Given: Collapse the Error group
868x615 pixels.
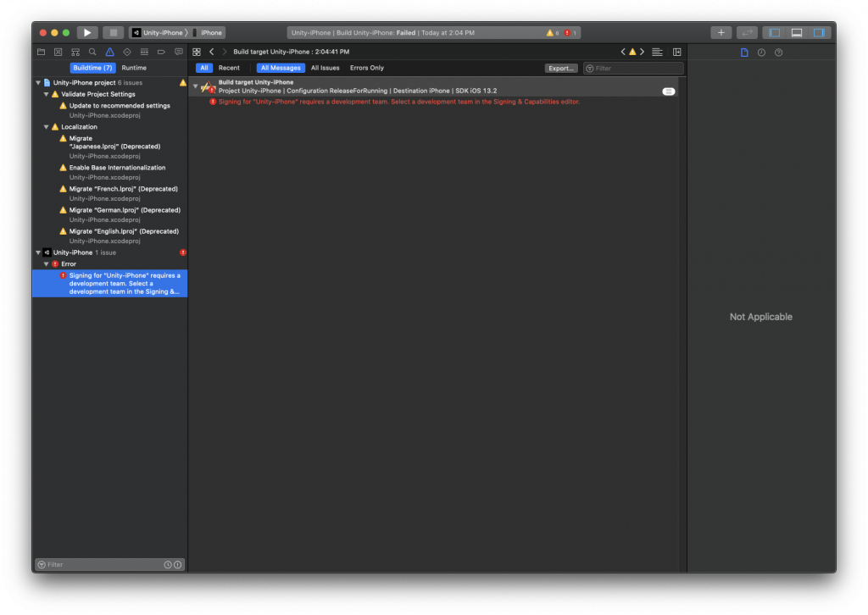Looking at the screenshot, I should [47, 264].
